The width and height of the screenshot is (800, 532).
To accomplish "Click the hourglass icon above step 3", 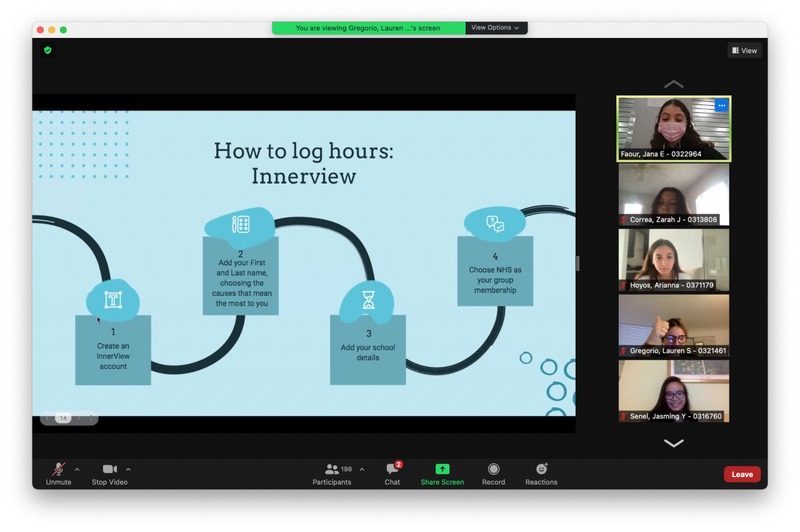I will pos(368,300).
